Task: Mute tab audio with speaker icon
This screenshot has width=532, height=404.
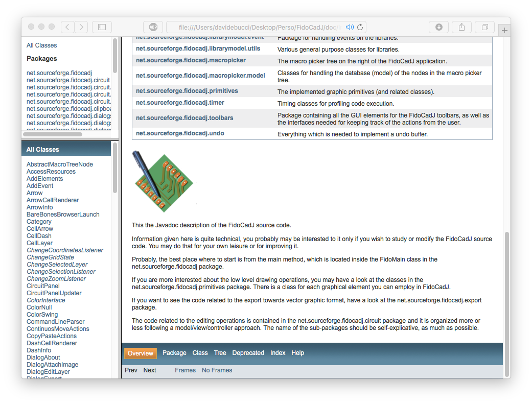Action: pos(349,27)
